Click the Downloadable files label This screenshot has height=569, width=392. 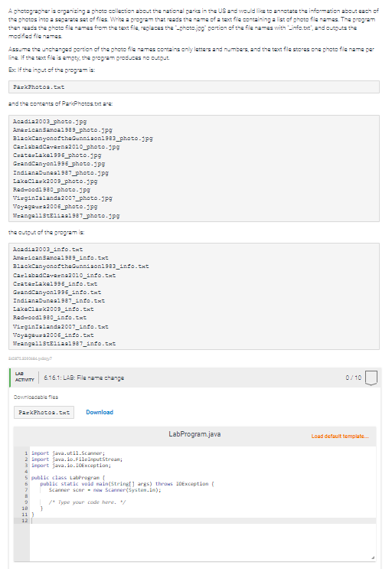point(36,397)
